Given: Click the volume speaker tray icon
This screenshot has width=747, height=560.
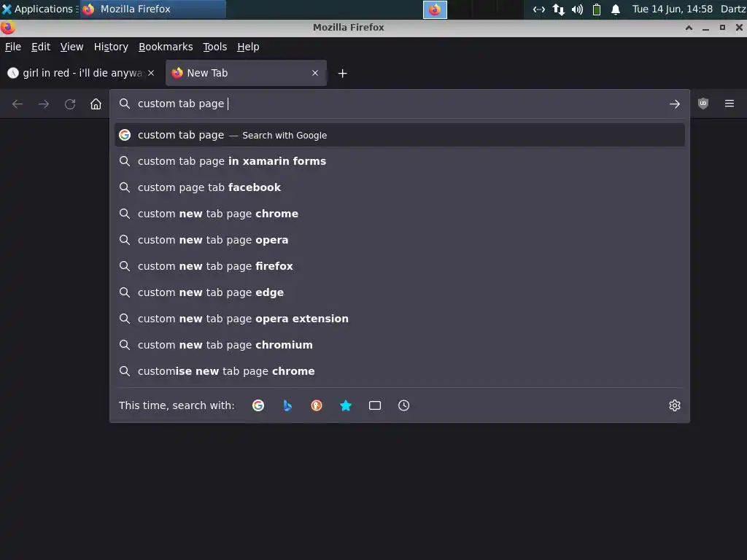Looking at the screenshot, I should 577,9.
